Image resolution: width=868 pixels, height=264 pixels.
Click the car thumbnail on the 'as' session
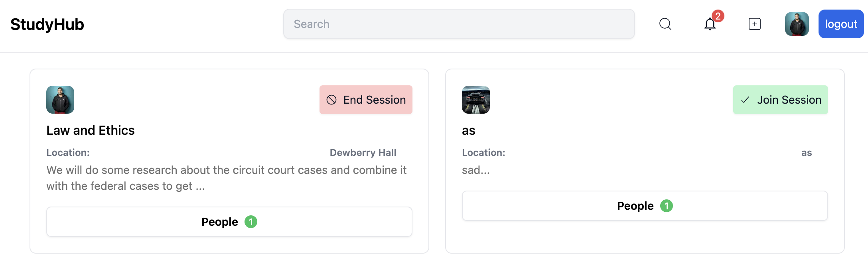(475, 100)
